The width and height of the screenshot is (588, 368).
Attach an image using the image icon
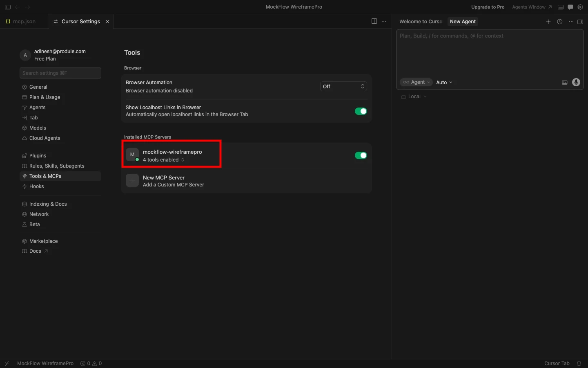point(565,83)
